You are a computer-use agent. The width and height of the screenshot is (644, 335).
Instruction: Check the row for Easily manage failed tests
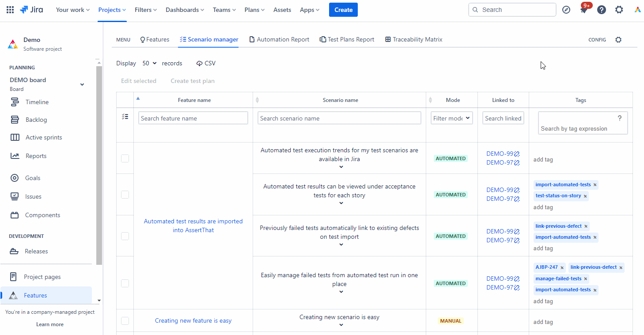[125, 283]
